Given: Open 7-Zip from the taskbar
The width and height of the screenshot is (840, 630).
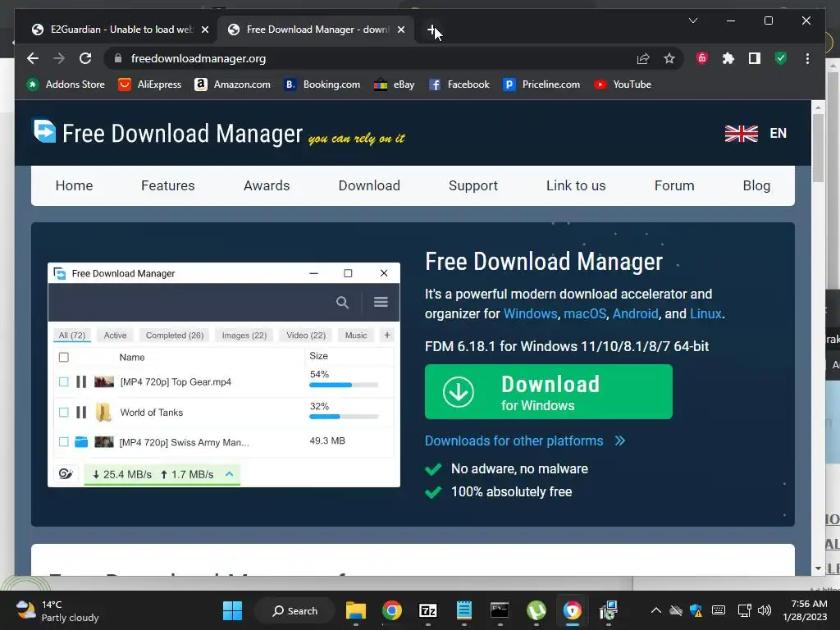Looking at the screenshot, I should [428, 610].
